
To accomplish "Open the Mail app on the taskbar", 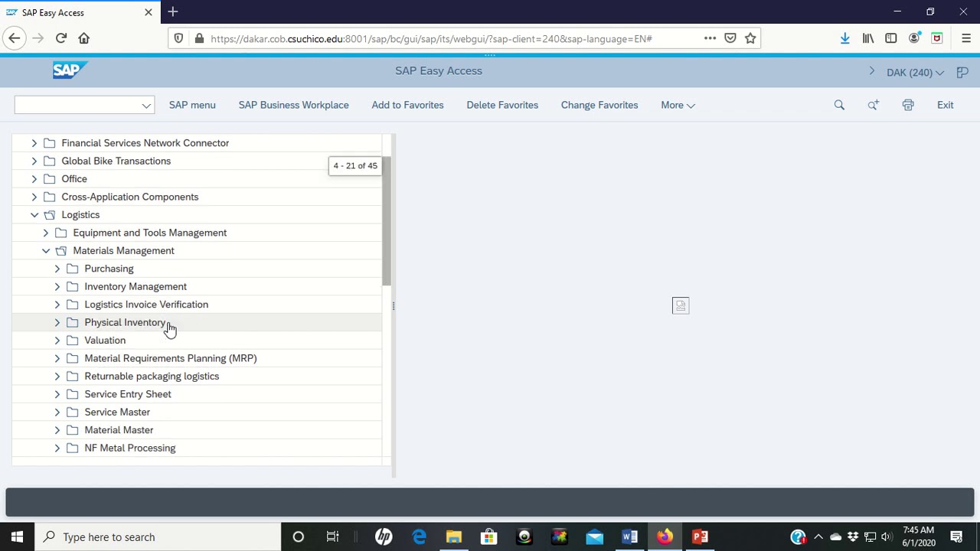I will tap(595, 537).
